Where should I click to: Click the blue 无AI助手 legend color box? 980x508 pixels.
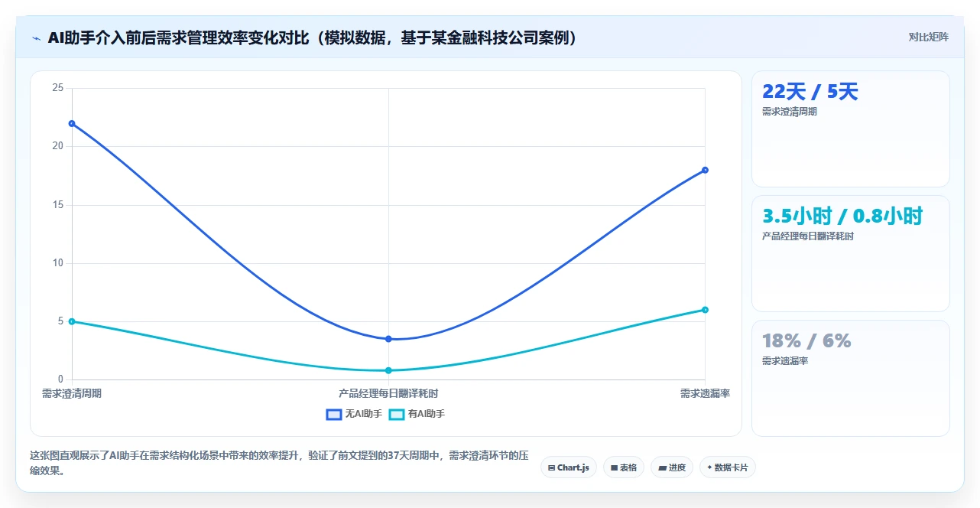tap(334, 414)
